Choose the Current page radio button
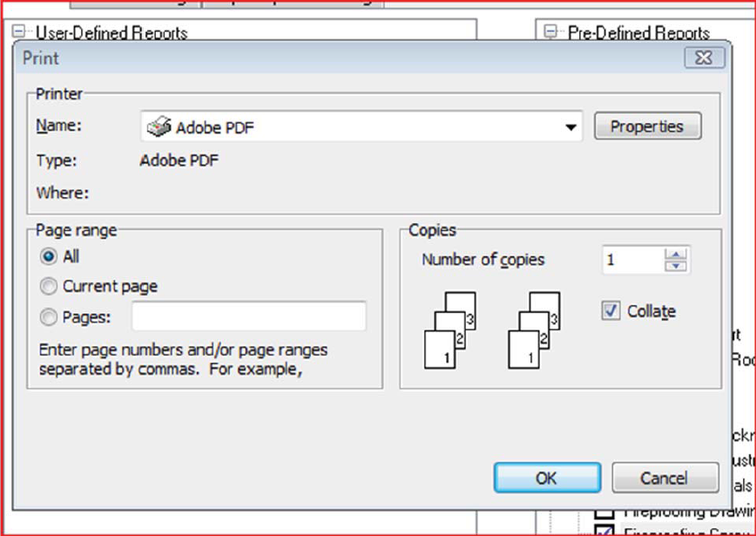The image size is (756, 536). (49, 286)
